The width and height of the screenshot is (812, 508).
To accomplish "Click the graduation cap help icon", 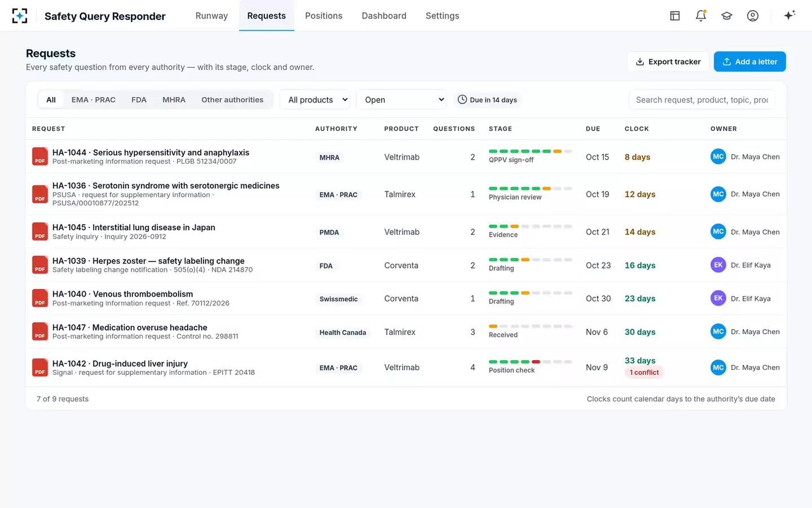I will [726, 16].
